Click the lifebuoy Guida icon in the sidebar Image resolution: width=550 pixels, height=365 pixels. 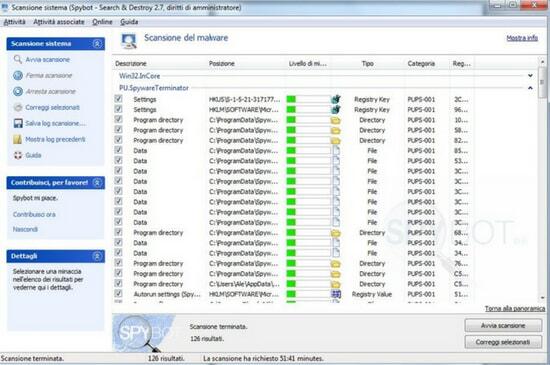[x=18, y=155]
